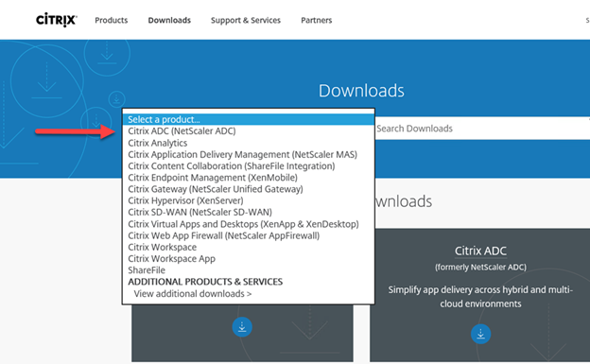The width and height of the screenshot is (590, 364).
Task: Click download icon on Citrix ADC card
Action: pos(480,334)
